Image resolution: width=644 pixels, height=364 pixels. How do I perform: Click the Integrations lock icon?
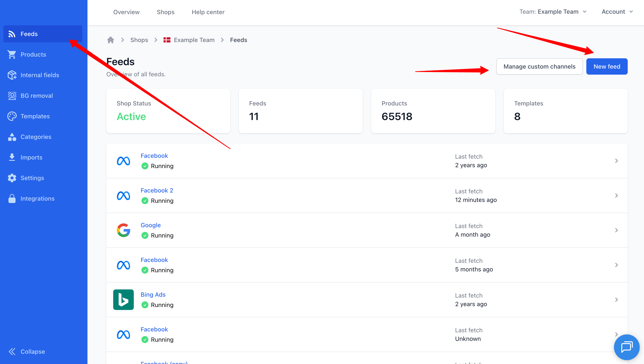pos(12,199)
